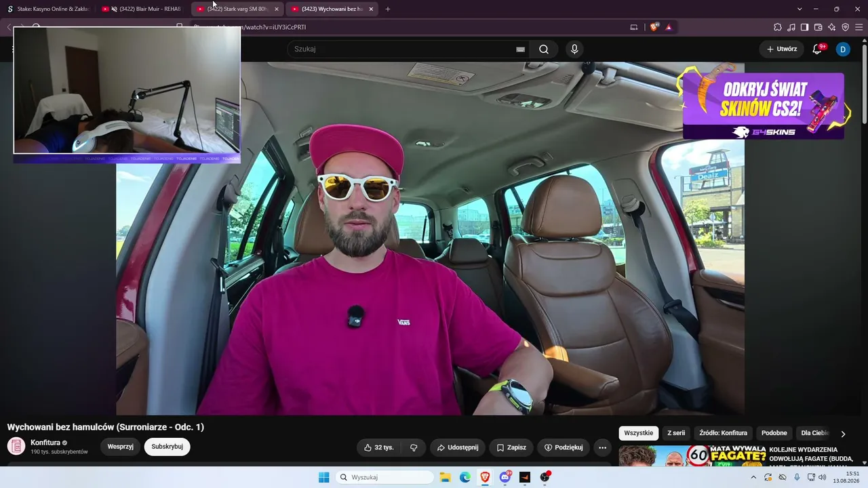Open the Leo AI sparkle icon
Screen dimensions: 868x488
(832, 27)
